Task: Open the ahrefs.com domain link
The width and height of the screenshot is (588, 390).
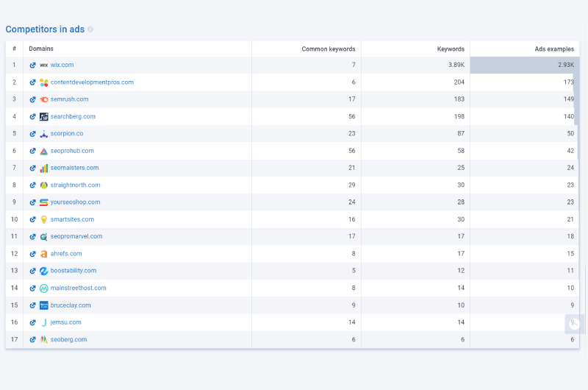Action: (66, 253)
